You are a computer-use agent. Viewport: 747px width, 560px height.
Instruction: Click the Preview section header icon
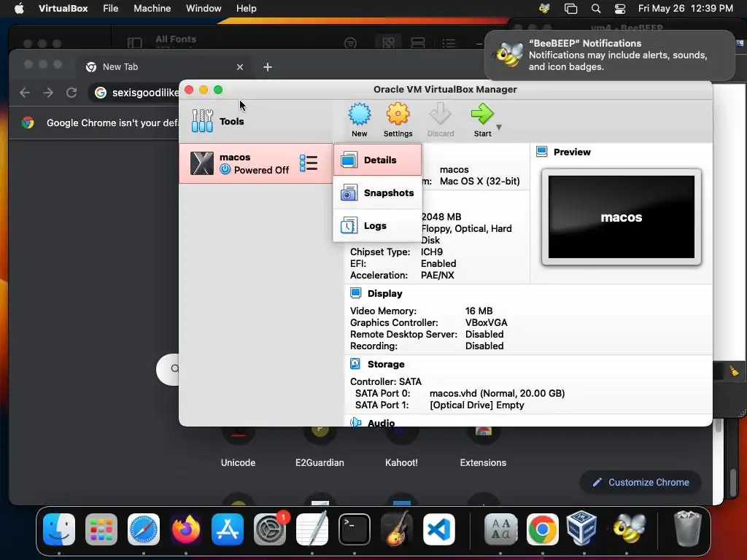[542, 152]
